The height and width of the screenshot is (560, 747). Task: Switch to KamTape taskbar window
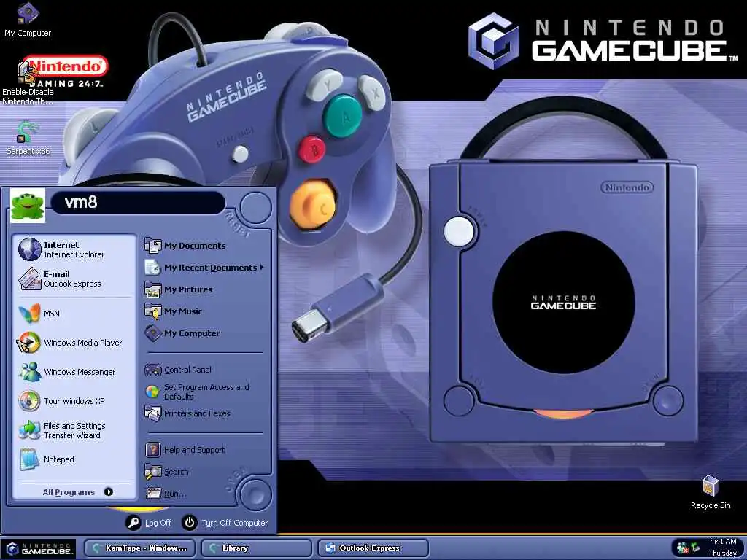[139, 548]
